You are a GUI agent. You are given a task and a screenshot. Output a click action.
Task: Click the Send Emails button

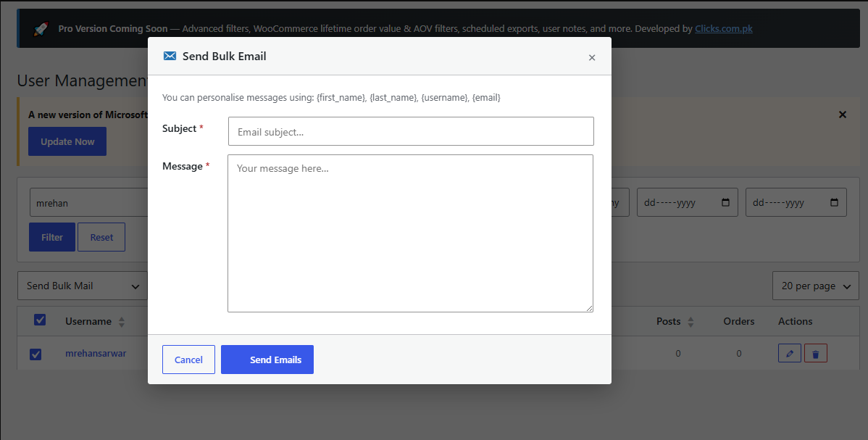[x=267, y=360]
